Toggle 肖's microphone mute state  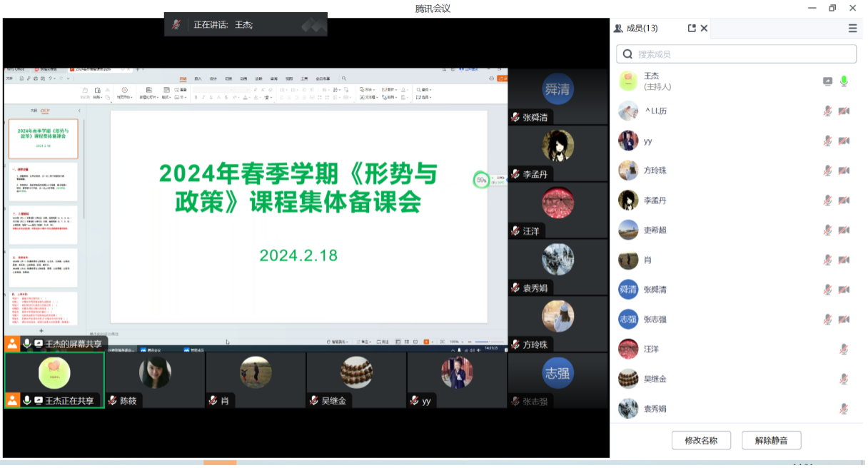click(x=827, y=260)
